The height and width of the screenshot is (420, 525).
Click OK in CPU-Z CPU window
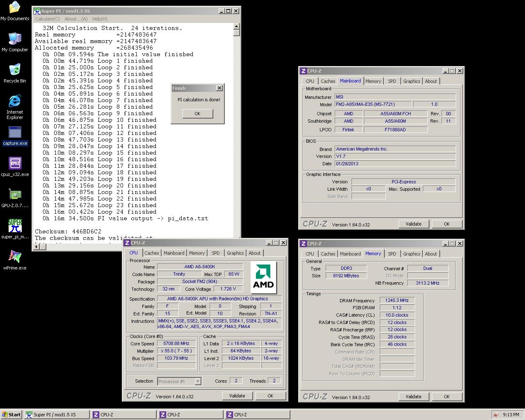pos(270,396)
